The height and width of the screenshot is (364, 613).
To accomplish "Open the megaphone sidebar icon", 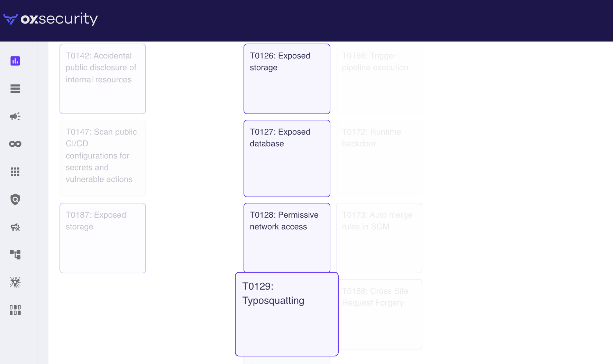I will (15, 116).
